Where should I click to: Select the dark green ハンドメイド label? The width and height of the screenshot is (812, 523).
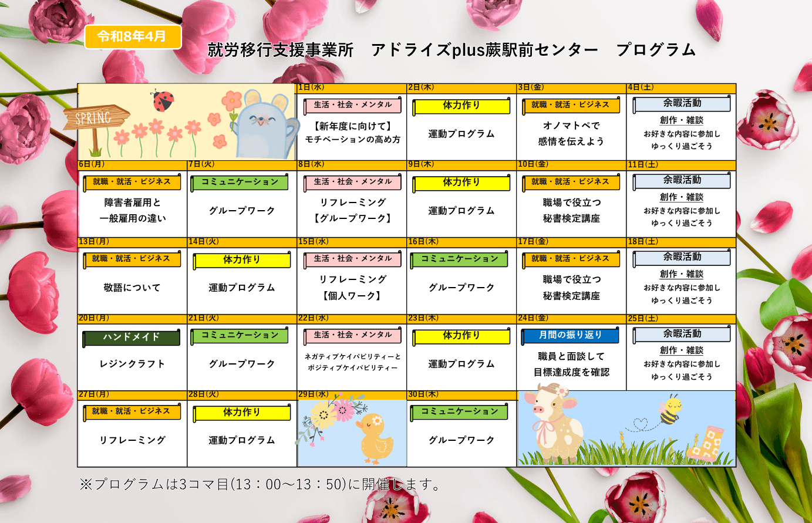[x=132, y=337]
